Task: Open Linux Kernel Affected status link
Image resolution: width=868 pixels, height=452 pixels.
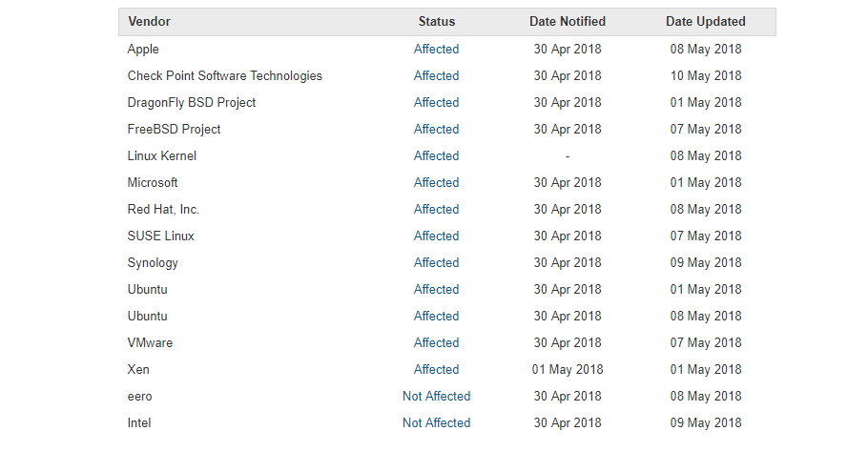Action: pyautogui.click(x=436, y=156)
